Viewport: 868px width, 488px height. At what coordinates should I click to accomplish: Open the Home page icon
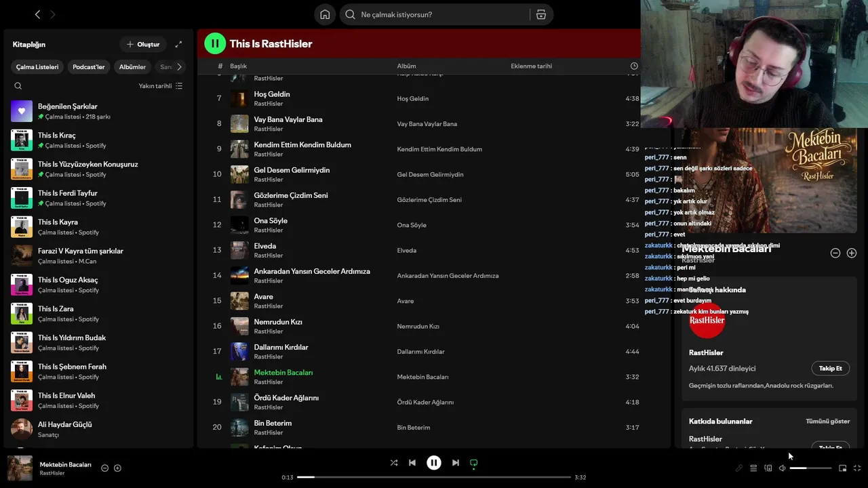[325, 14]
